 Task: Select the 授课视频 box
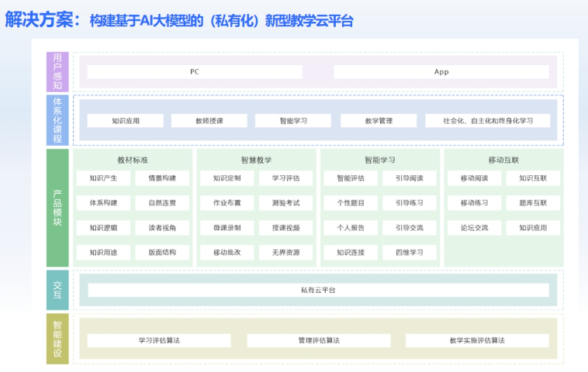[285, 228]
